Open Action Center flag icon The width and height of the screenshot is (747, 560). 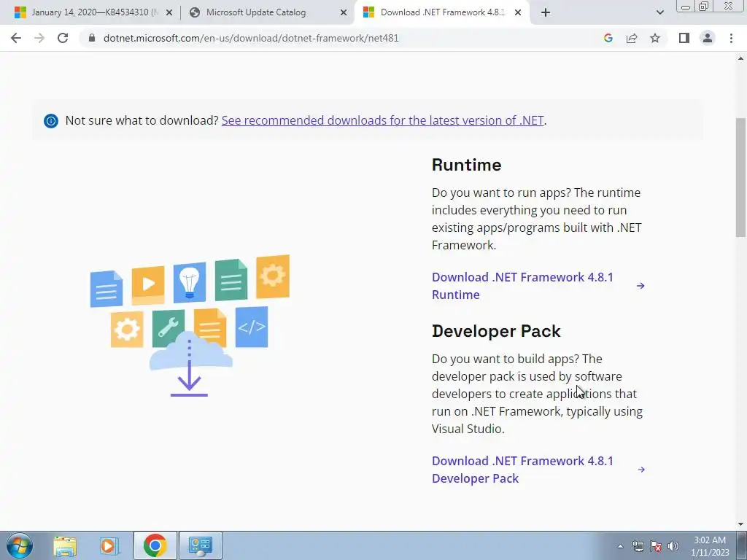click(656, 546)
